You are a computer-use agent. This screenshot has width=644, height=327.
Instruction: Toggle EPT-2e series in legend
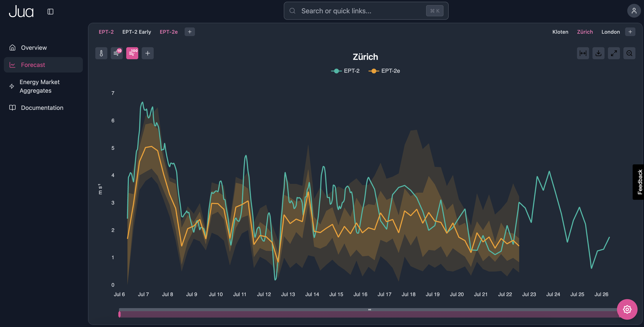click(384, 71)
